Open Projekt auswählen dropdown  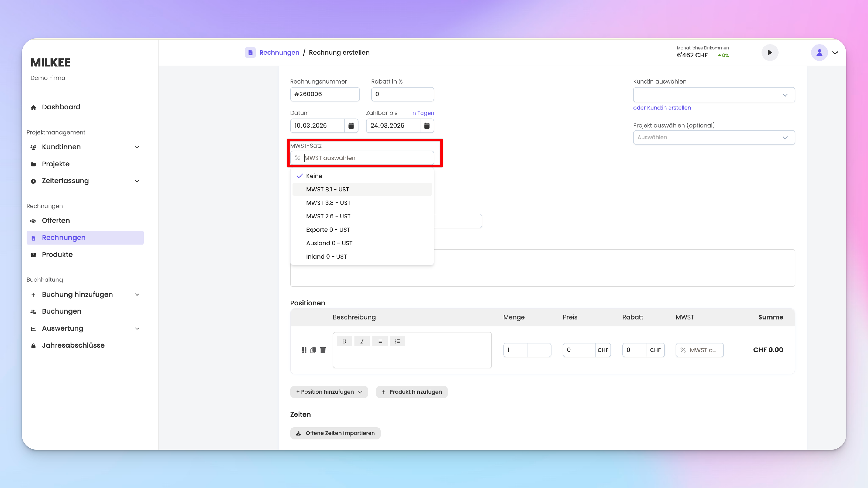coord(714,137)
